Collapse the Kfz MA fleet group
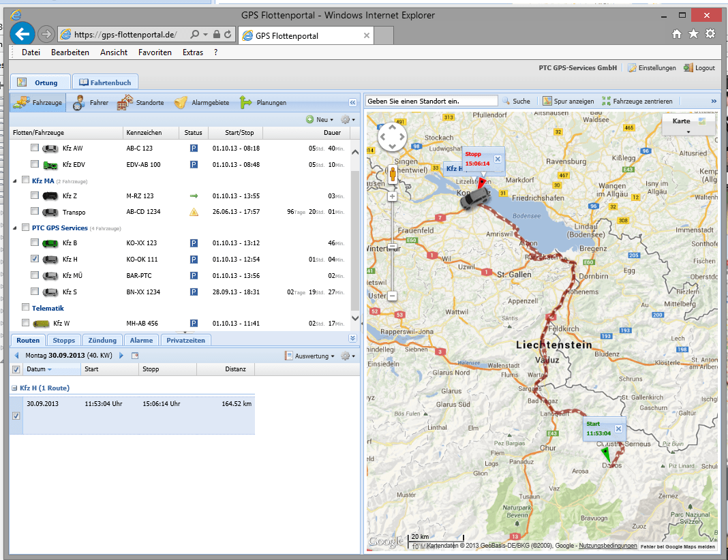Screen dimensions: 728x560 tap(15, 181)
